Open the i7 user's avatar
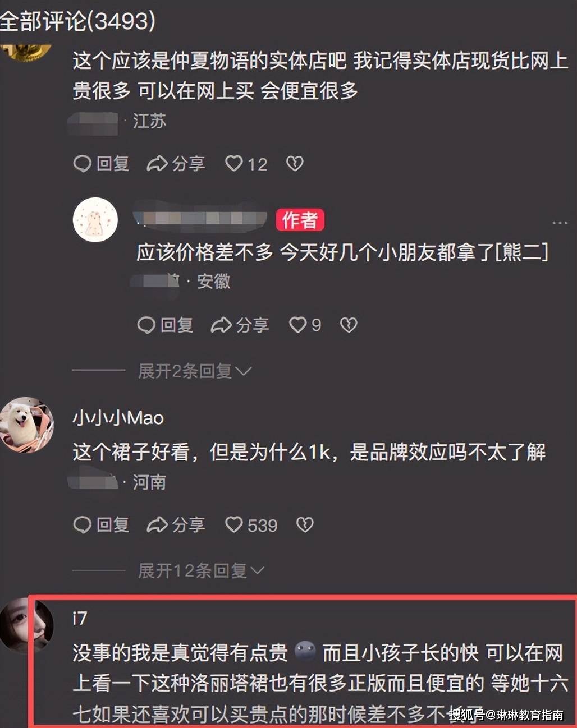Screen dimensions: 577x728 tap(26, 624)
